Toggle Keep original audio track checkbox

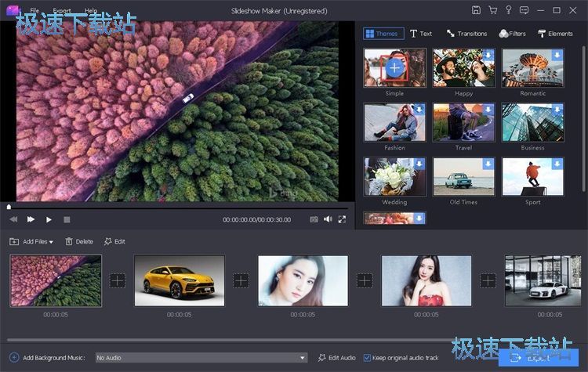(x=368, y=357)
